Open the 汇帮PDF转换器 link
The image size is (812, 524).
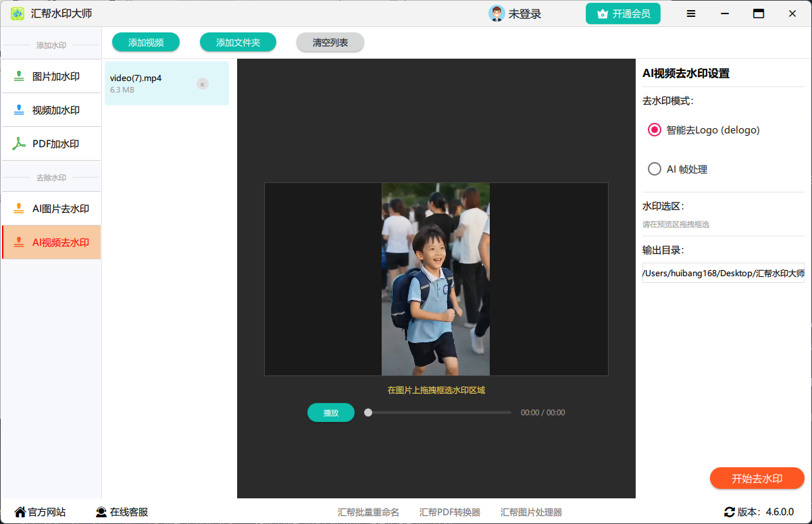(x=450, y=513)
